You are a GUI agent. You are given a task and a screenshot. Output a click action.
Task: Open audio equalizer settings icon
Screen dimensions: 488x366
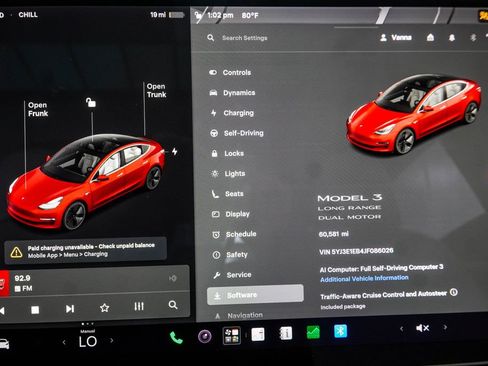click(139, 306)
